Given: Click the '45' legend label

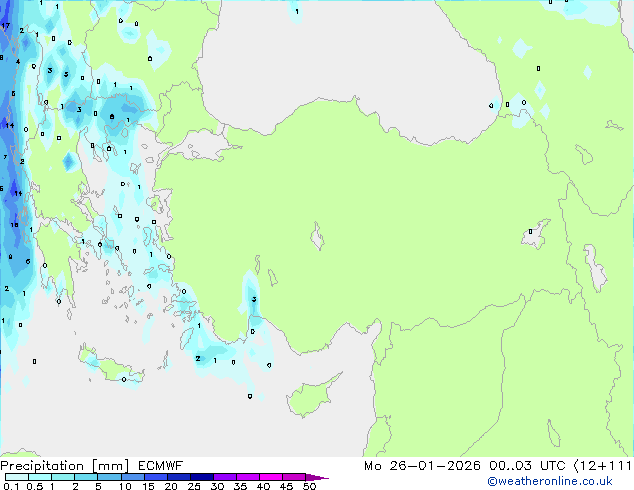Looking at the screenshot, I should (x=286, y=486).
